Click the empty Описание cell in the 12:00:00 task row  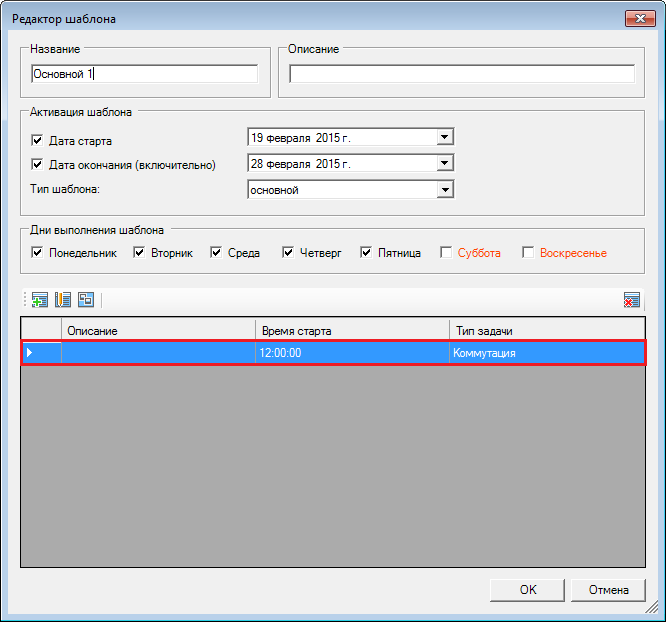point(158,353)
